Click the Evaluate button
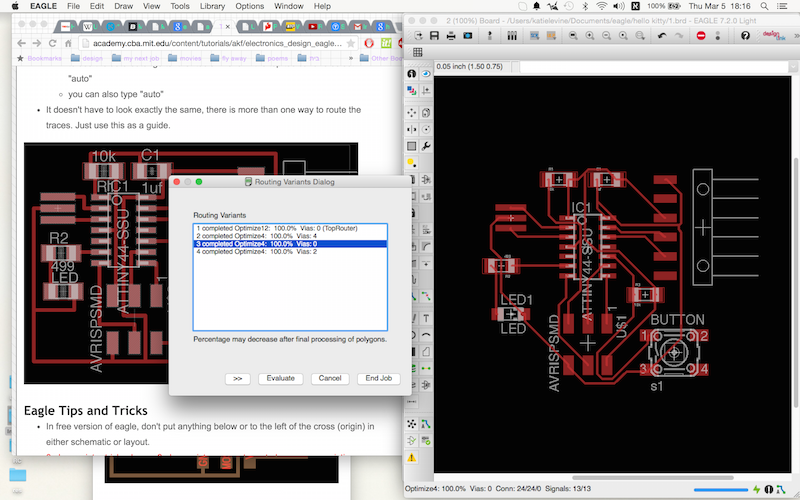The image size is (800, 500). pos(281,379)
